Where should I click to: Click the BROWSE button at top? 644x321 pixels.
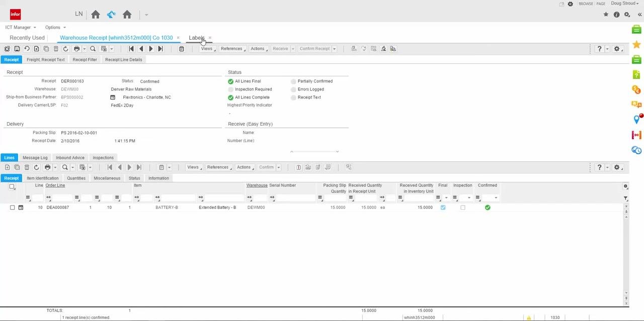click(x=586, y=4)
